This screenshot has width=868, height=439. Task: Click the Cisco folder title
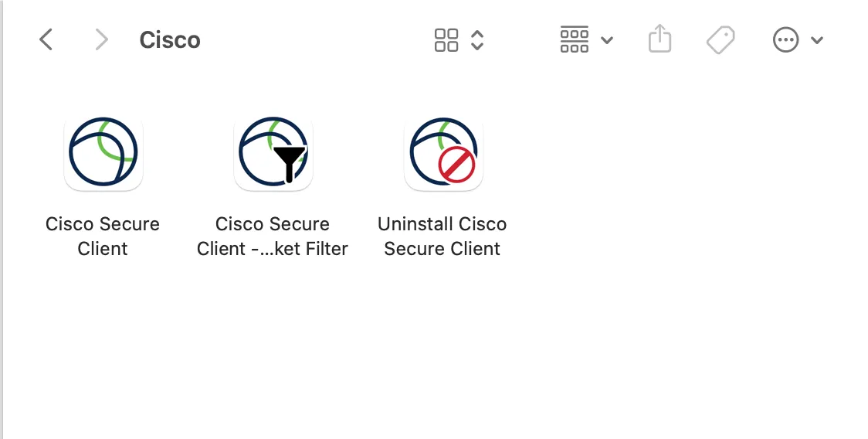coord(170,40)
